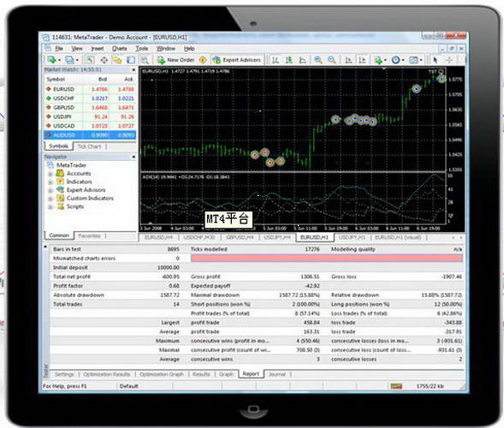Close the Market Watch panel
Image resolution: width=504 pixels, height=428 pixels.
point(133,70)
